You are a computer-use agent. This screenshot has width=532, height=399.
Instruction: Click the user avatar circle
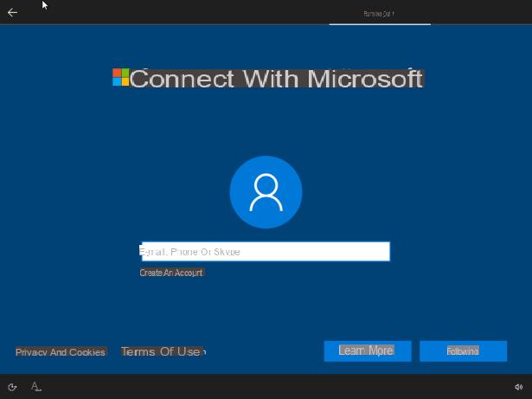coord(266,192)
